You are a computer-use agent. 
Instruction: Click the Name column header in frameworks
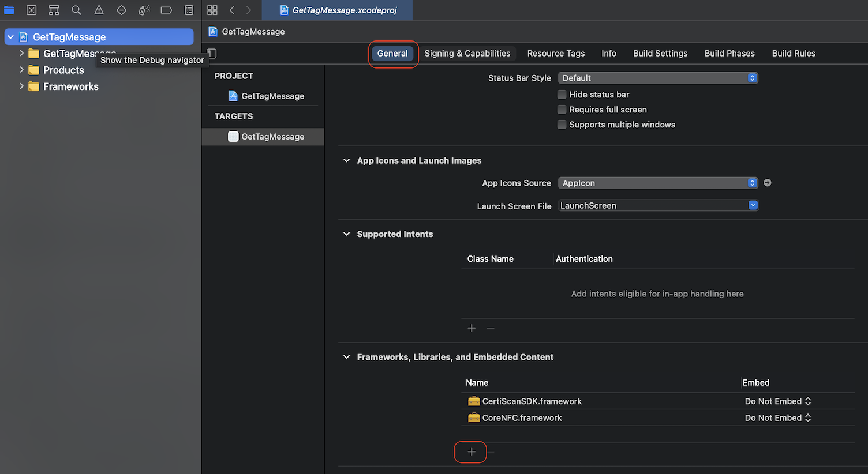(477, 383)
